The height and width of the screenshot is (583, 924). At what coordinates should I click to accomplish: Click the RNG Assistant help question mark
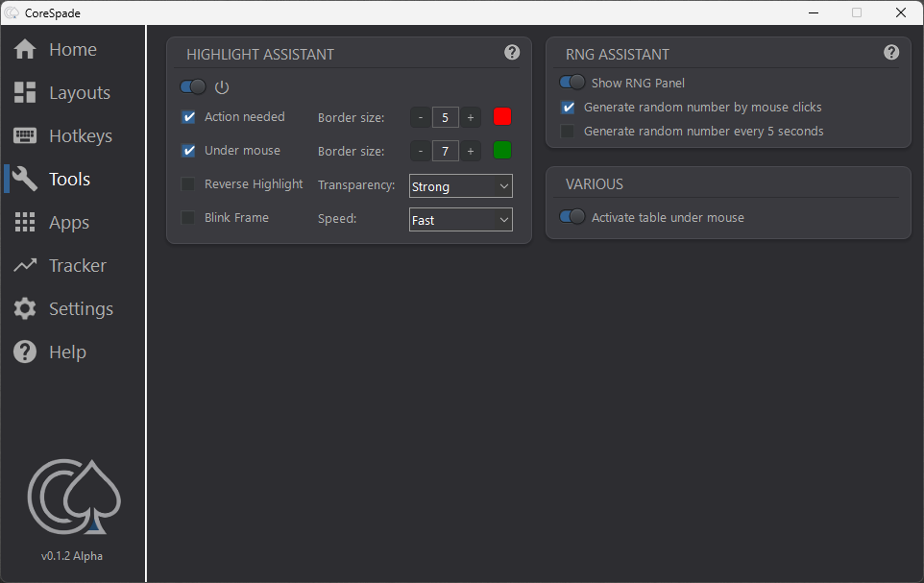click(891, 53)
